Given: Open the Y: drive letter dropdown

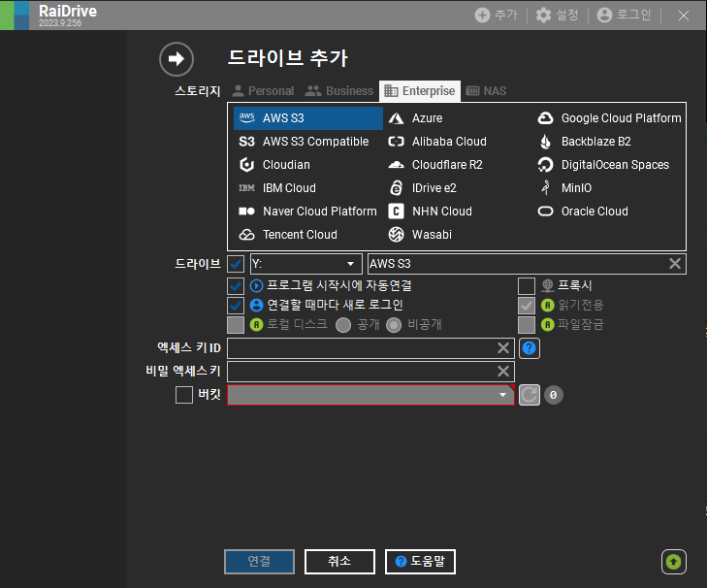Looking at the screenshot, I should point(306,264).
